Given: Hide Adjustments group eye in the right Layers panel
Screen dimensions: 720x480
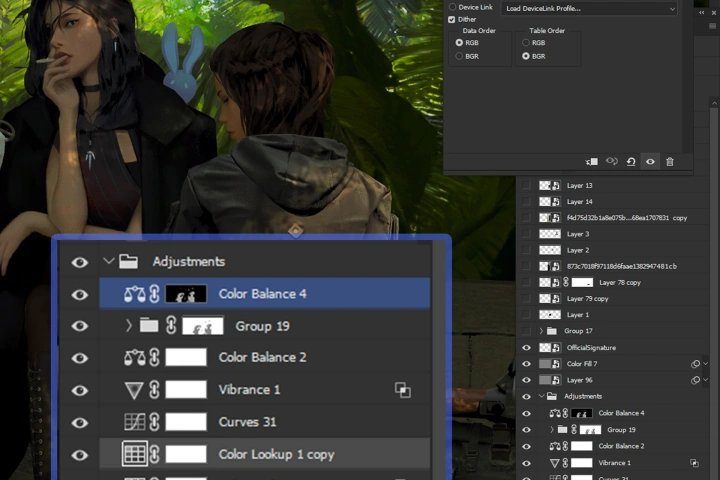Looking at the screenshot, I should coord(526,396).
